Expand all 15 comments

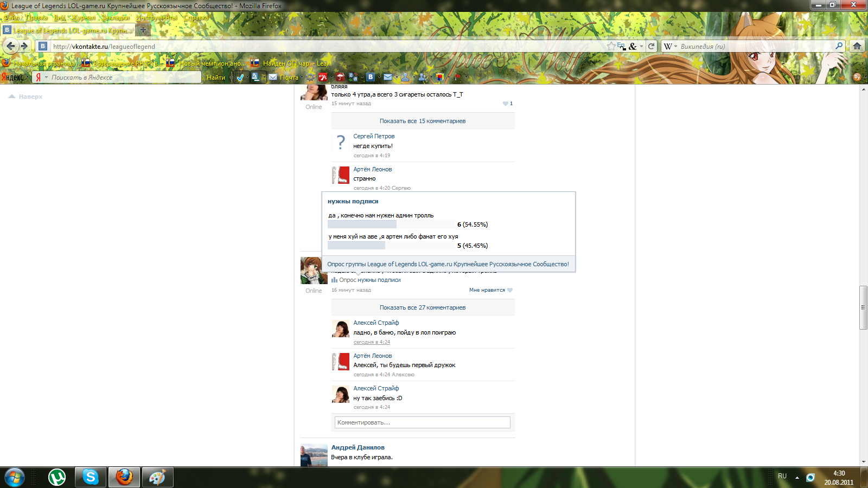tap(423, 121)
